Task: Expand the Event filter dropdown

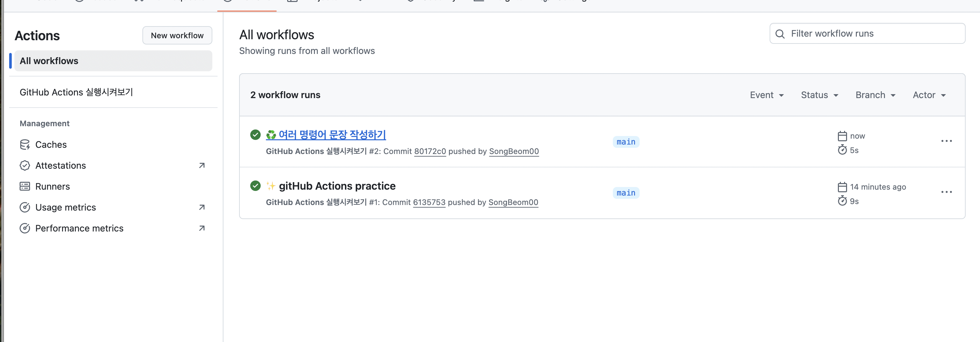Action: [767, 95]
